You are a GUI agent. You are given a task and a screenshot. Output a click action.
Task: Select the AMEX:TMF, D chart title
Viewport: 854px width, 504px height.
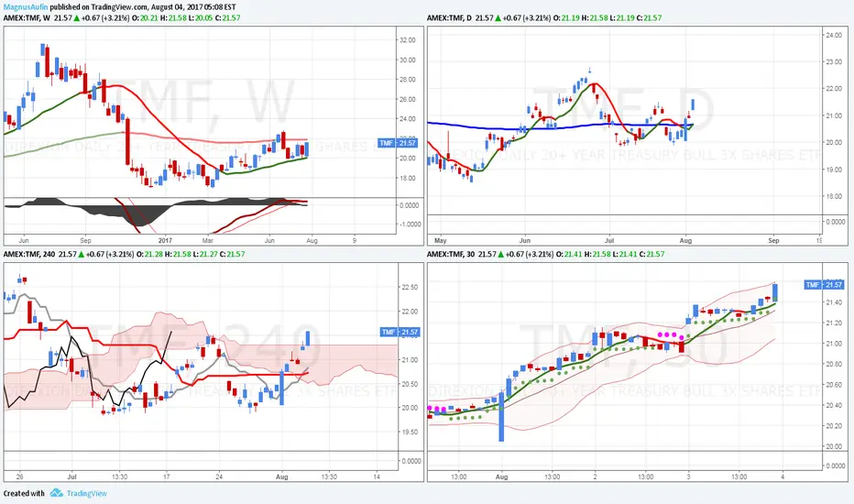[x=449, y=17]
